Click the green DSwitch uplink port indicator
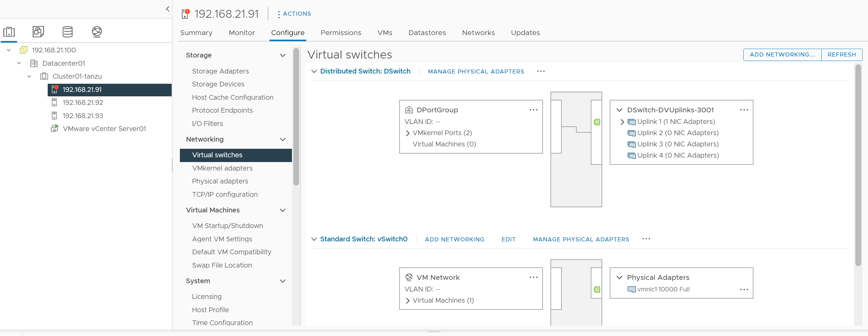This screenshot has width=868, height=336. (597, 122)
